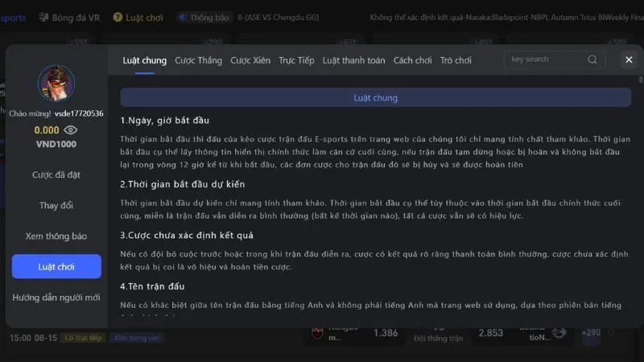Switch to the Cách chơi tab
This screenshot has width=644, height=362.
click(412, 60)
